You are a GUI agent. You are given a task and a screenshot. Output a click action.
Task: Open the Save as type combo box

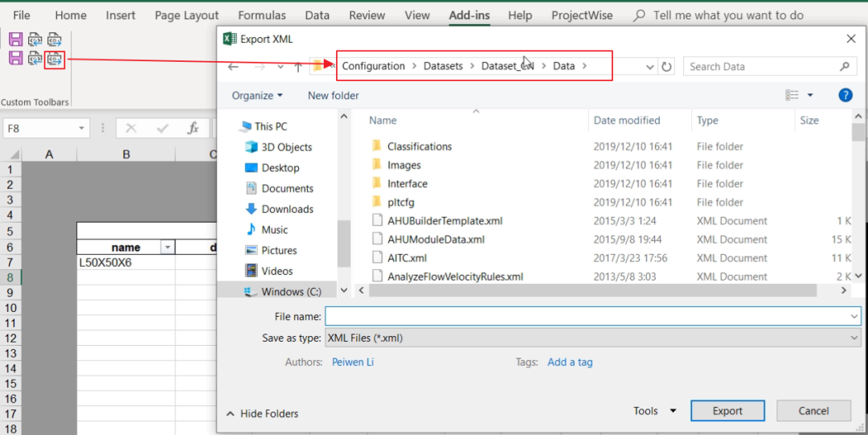(593, 338)
